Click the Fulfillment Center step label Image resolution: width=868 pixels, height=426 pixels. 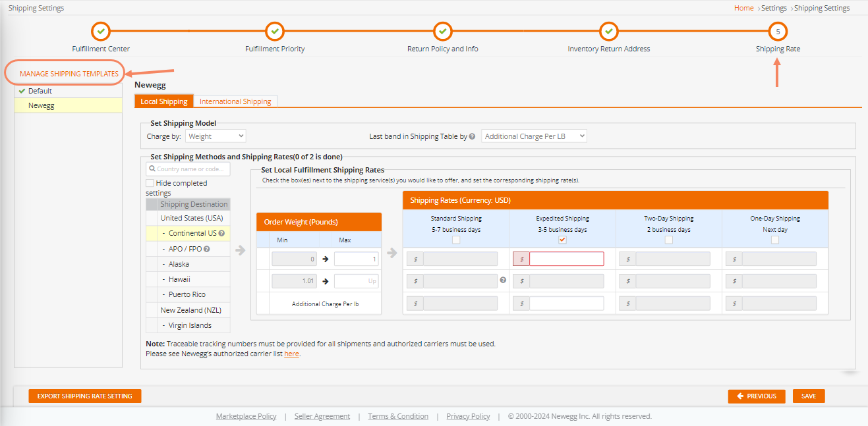pos(101,49)
